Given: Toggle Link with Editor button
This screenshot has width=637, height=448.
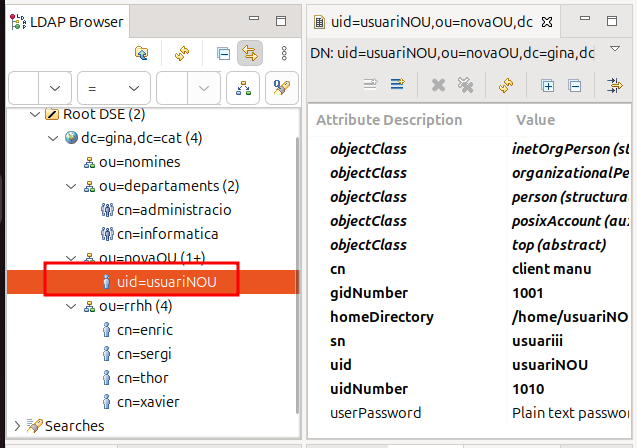Looking at the screenshot, I should (249, 54).
